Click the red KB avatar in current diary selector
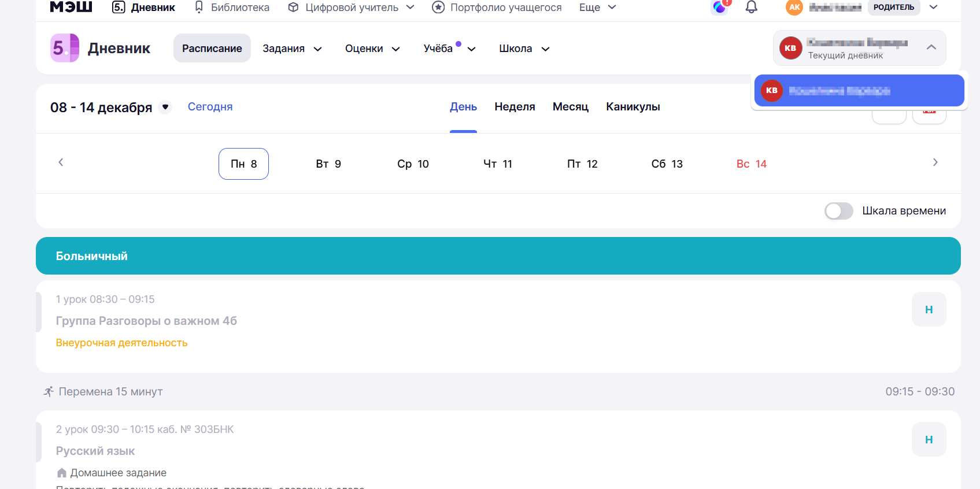This screenshot has width=980, height=489. click(x=790, y=48)
